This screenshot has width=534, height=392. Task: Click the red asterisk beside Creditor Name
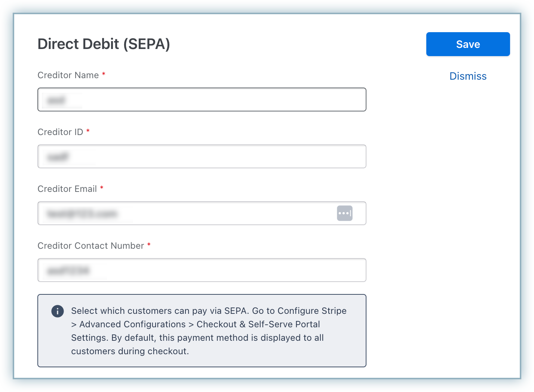pos(104,75)
